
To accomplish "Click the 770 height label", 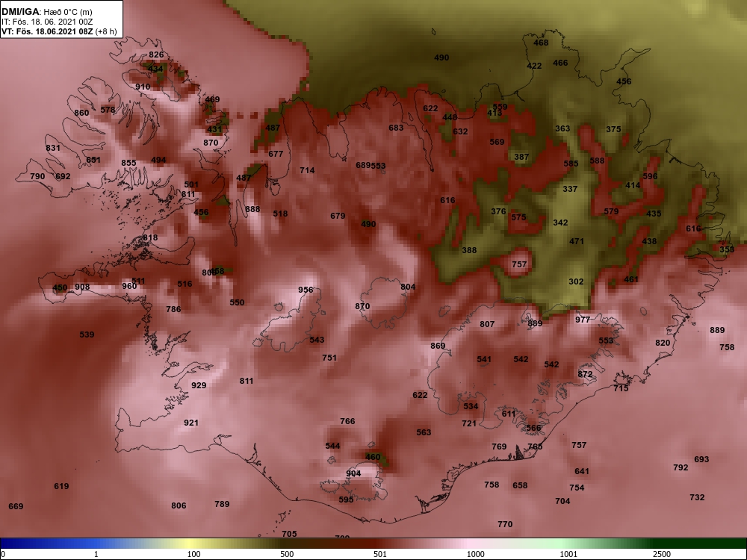I will 505,524.
